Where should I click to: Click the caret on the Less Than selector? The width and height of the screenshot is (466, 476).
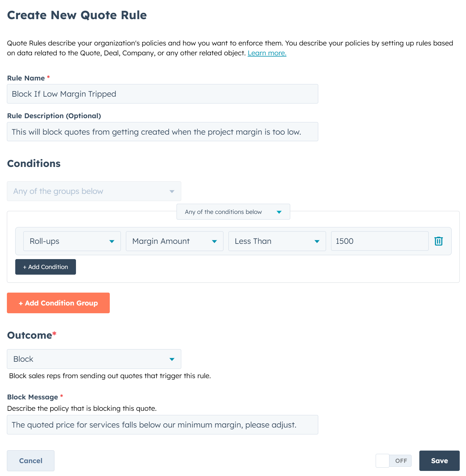tap(317, 241)
